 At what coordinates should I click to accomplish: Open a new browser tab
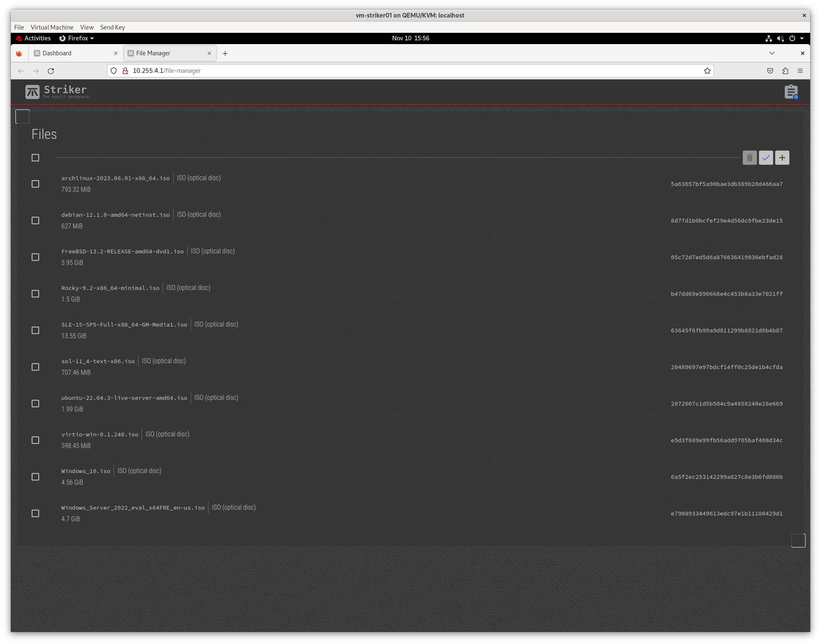point(225,53)
